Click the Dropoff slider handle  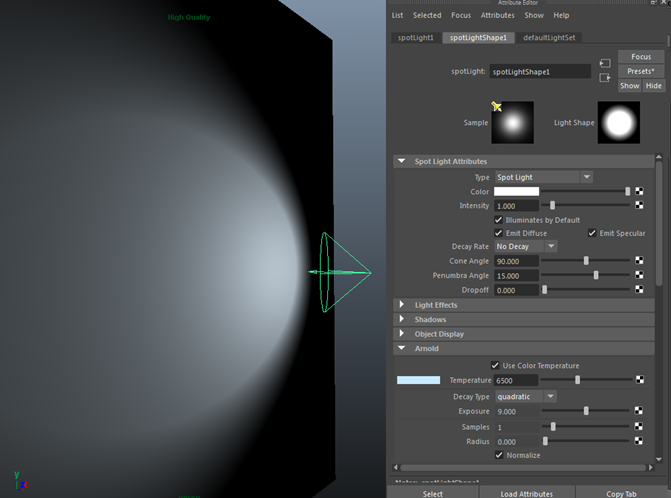[x=545, y=290]
